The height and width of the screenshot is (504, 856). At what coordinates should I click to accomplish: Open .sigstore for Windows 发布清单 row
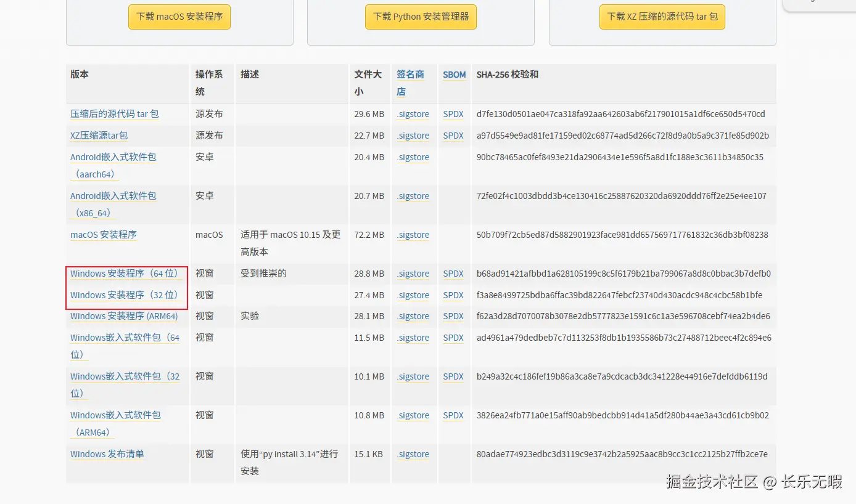tap(413, 454)
